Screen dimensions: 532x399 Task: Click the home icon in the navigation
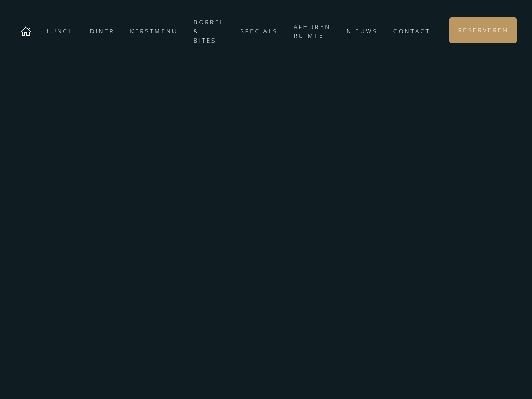click(x=26, y=31)
